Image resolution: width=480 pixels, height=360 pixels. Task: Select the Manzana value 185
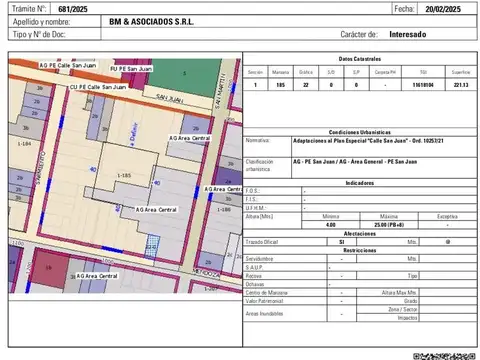point(281,85)
